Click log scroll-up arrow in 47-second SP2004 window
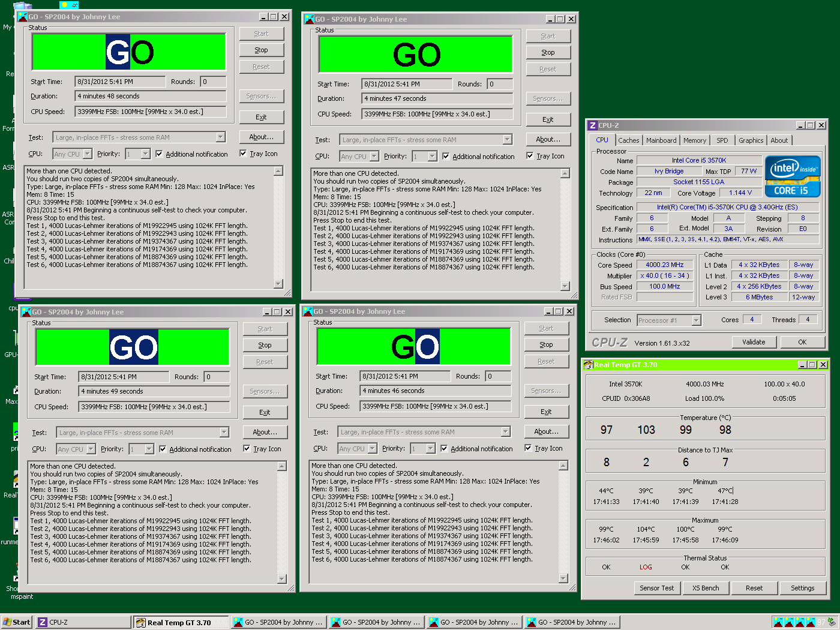The width and height of the screenshot is (840, 630). click(565, 174)
